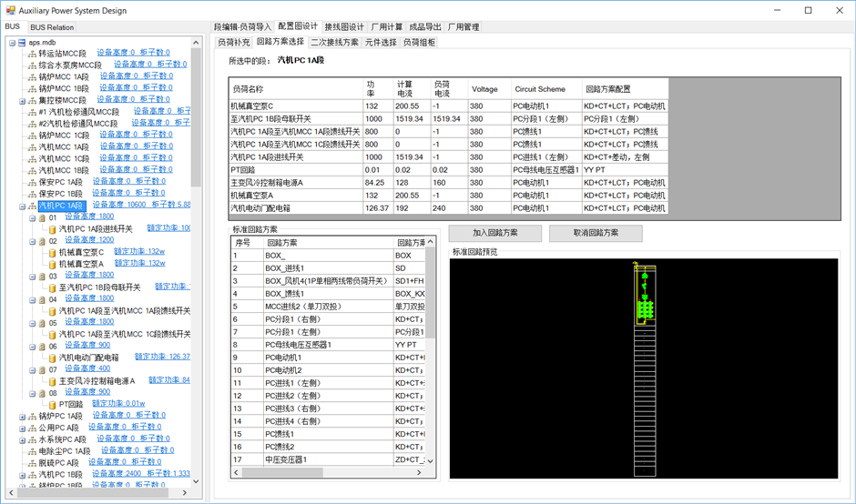Click the load icon beside 机械真空泵C
Viewport: 856px width, 504px height.
point(53,252)
